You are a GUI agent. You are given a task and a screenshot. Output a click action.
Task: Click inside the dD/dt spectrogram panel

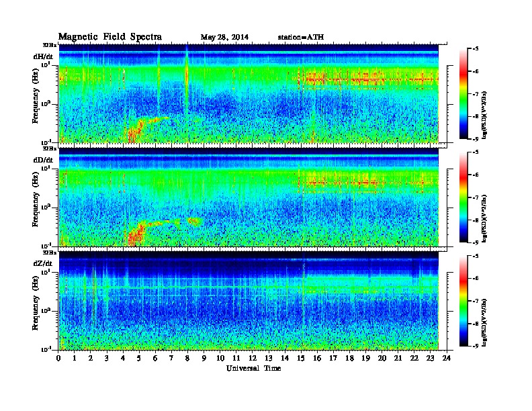coord(249,197)
